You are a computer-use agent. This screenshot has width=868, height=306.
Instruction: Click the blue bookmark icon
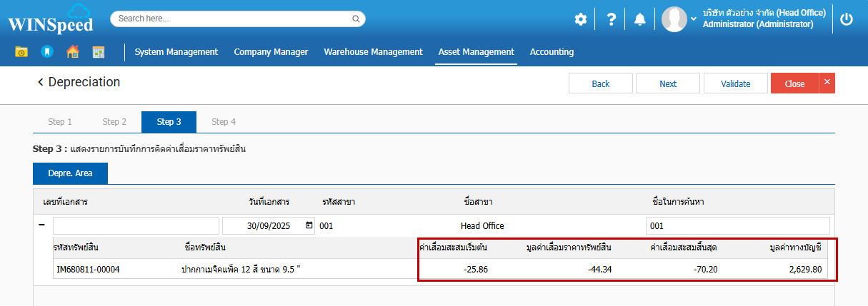point(46,52)
